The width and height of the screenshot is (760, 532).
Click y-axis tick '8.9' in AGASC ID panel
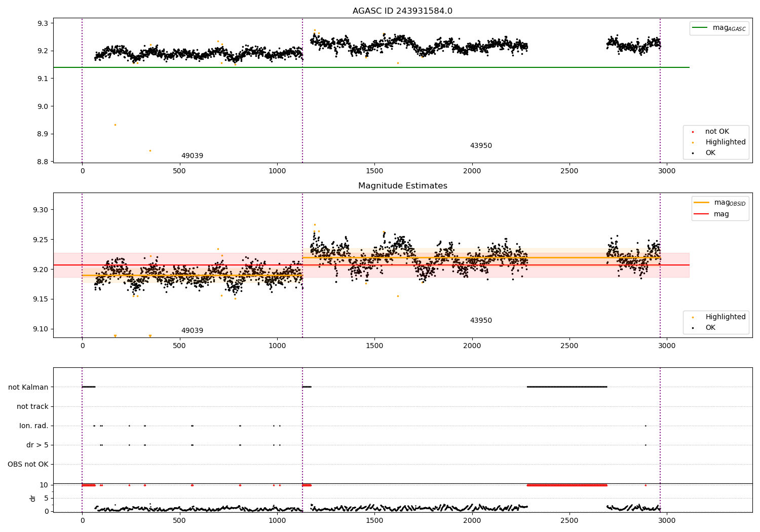coord(43,135)
